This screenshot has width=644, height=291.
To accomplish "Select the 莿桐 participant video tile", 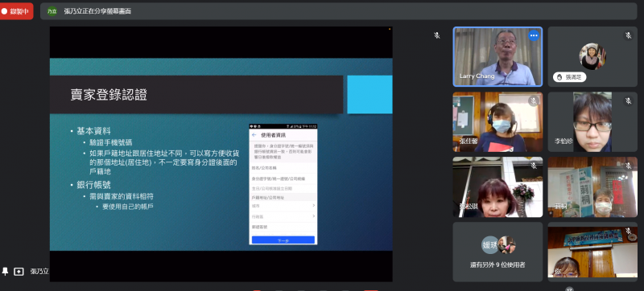I will pyautogui.click(x=592, y=186).
